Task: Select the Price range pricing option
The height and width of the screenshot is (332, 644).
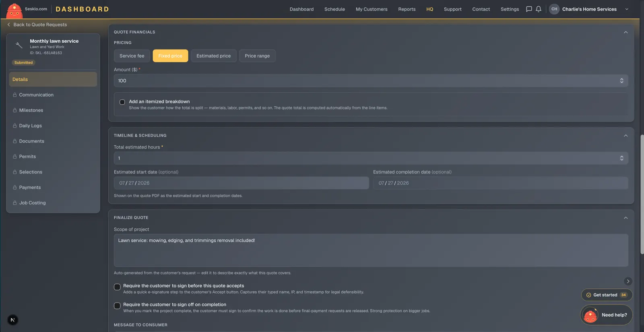Action: click(257, 56)
